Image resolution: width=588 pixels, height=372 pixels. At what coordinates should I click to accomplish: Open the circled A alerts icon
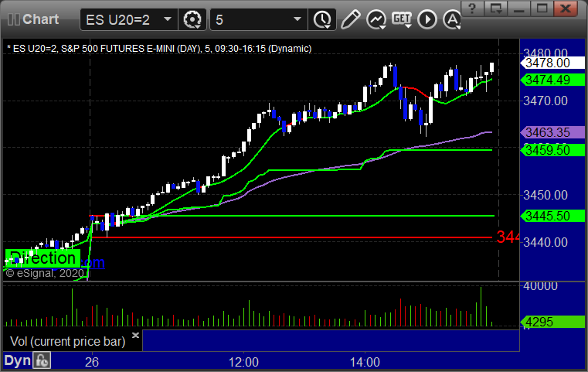click(451, 19)
